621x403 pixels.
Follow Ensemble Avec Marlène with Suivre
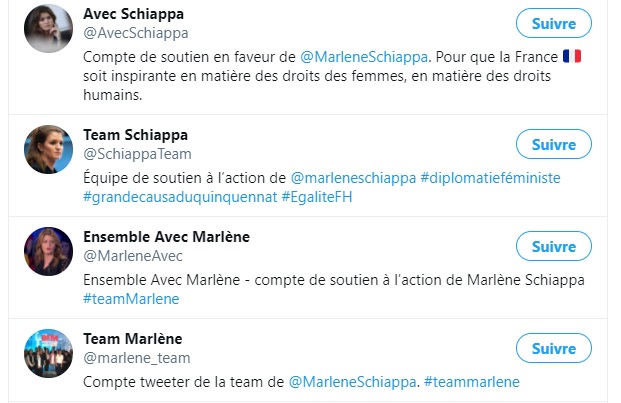[x=554, y=247]
